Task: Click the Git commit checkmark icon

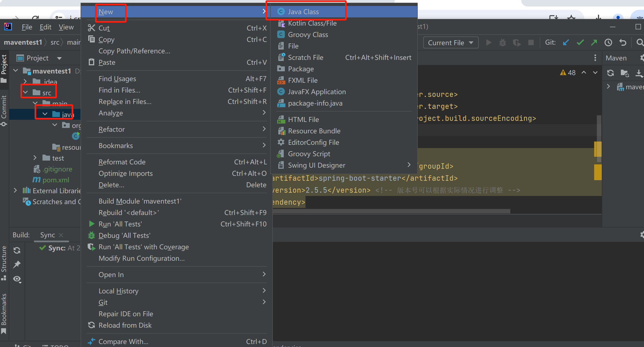Action: pos(580,42)
